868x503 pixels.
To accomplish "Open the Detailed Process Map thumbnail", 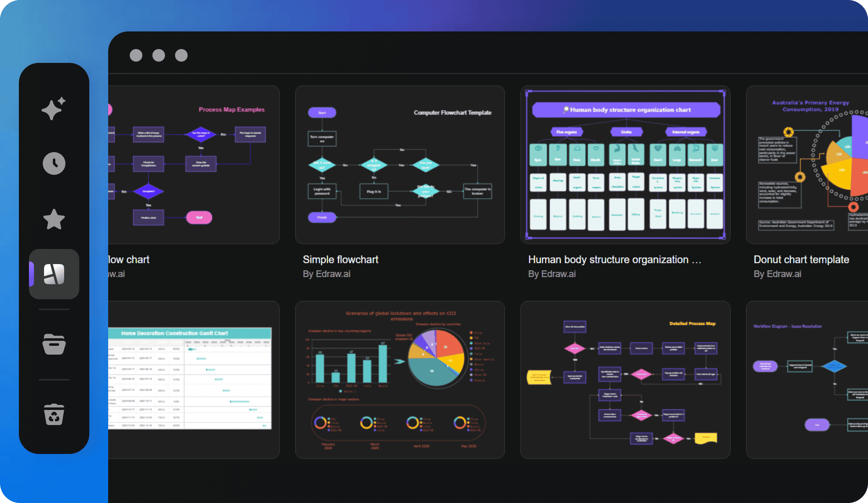I will coord(625,380).
